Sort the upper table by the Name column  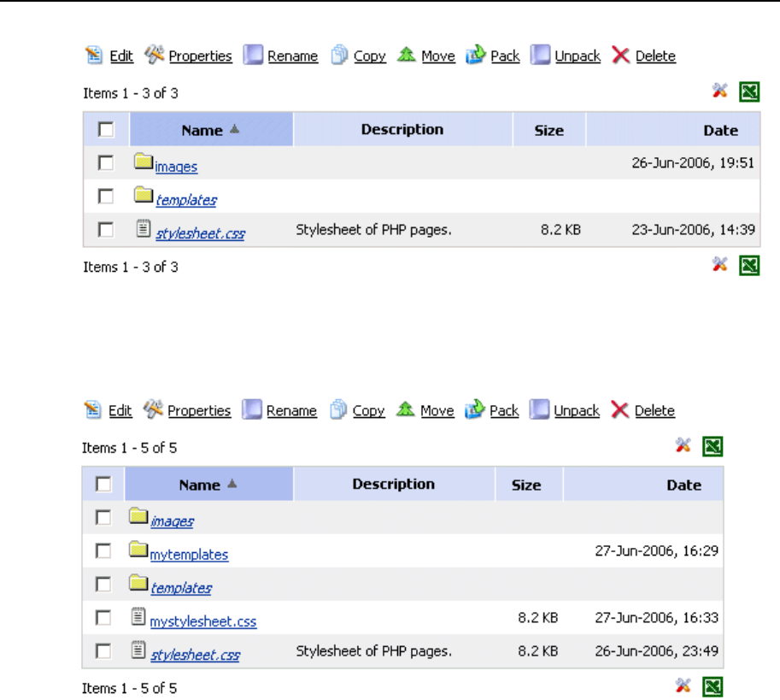pyautogui.click(x=202, y=131)
